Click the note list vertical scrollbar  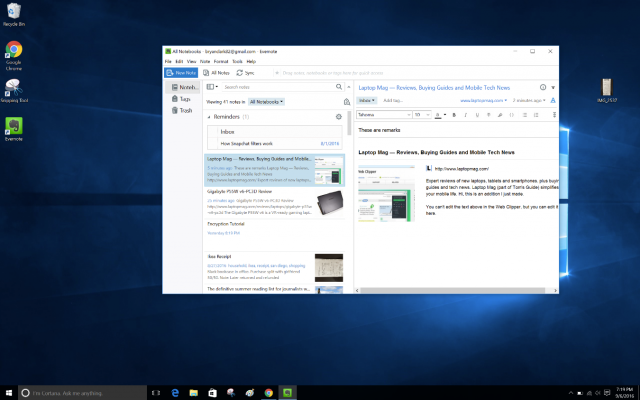[x=349, y=123]
